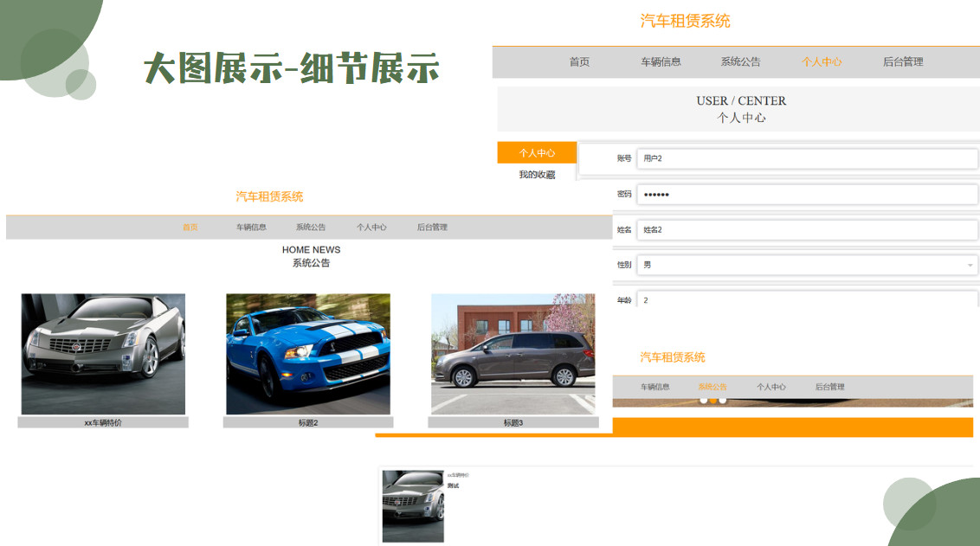
Task: Open the gray minivan image
Action: tap(513, 354)
